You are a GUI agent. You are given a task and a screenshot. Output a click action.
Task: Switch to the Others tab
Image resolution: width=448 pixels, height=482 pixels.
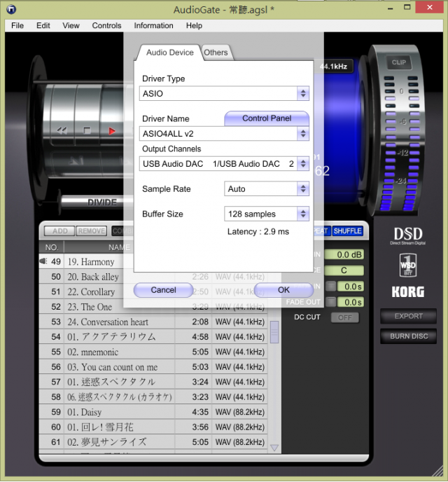point(216,53)
